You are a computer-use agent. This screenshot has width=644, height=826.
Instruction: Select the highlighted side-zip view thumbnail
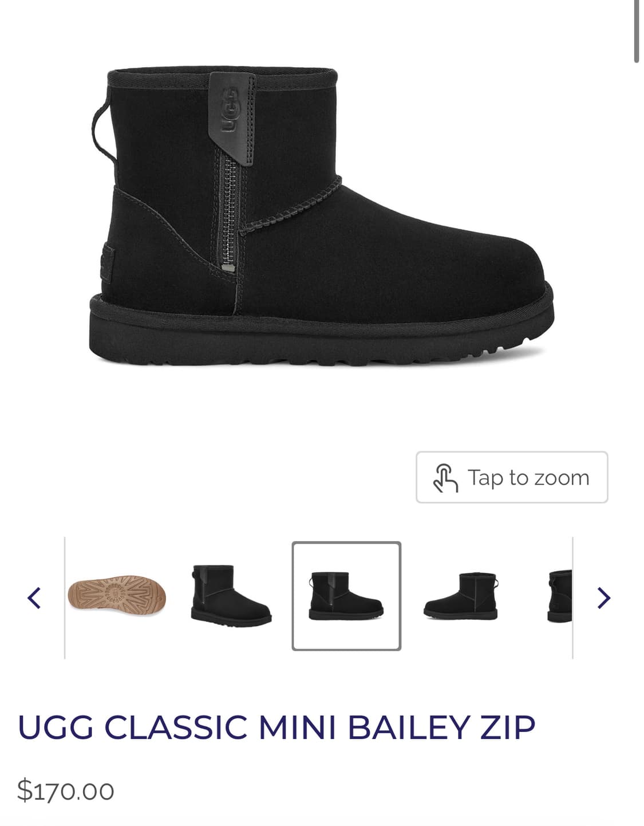pos(346,596)
